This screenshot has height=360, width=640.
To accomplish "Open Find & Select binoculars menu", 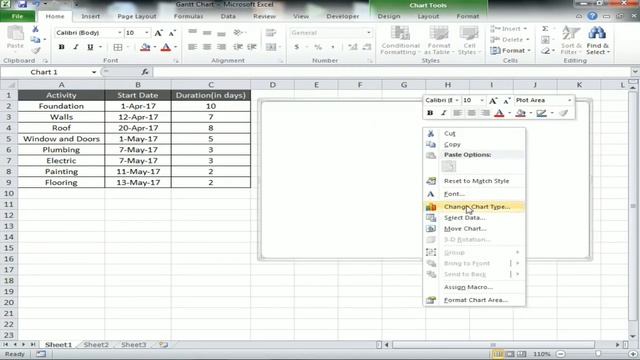I will pyautogui.click(x=598, y=40).
